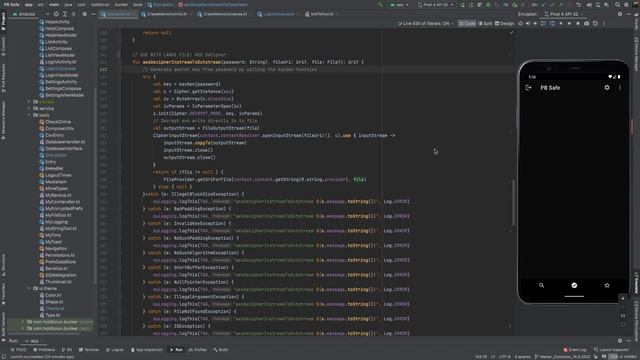
Task: Open emulator snapshots clock icon
Action: pos(595,24)
